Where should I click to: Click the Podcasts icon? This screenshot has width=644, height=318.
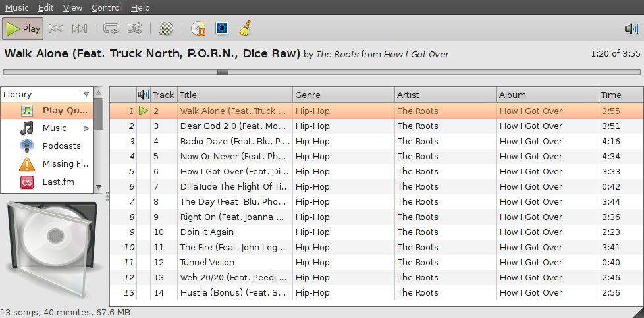tap(27, 146)
